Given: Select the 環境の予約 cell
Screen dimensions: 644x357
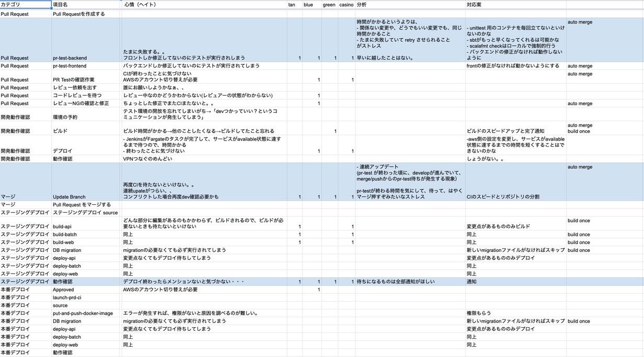Looking at the screenshot, I should (87, 114).
